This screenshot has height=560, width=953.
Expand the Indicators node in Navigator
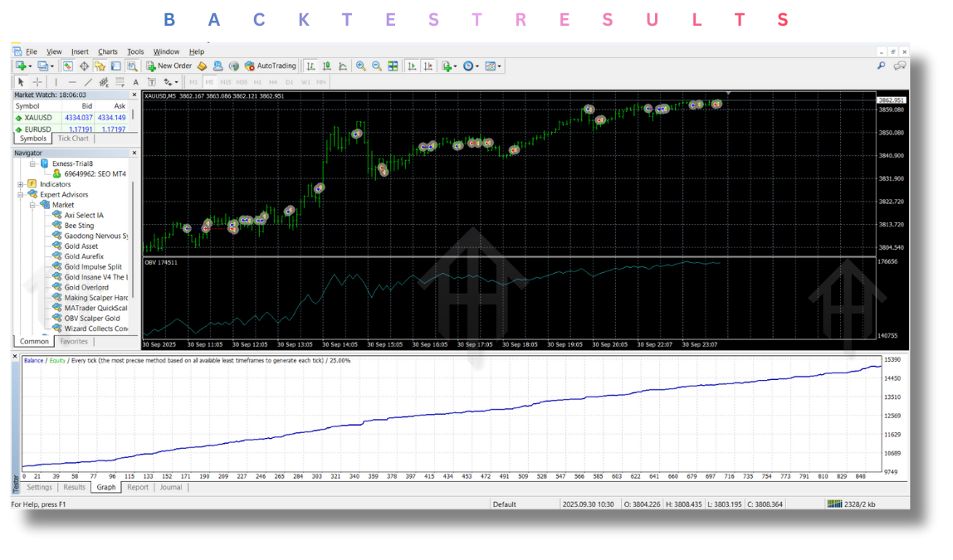coord(18,184)
